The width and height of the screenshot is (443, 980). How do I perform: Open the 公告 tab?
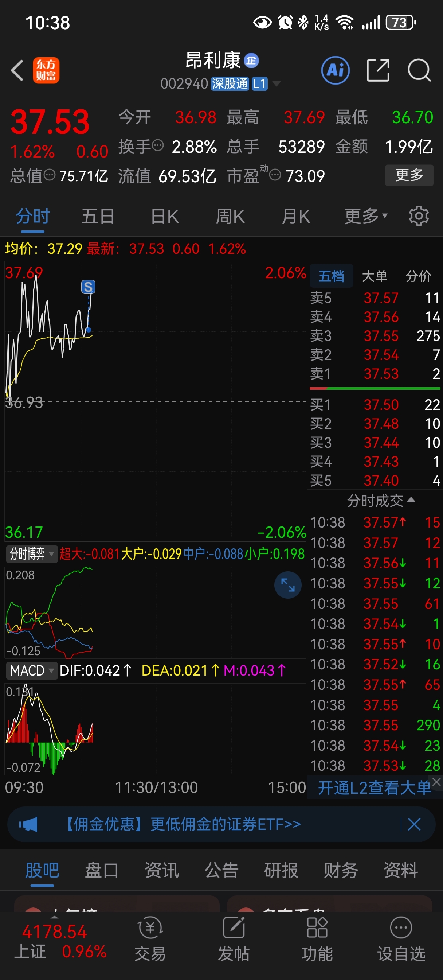pos(221,870)
